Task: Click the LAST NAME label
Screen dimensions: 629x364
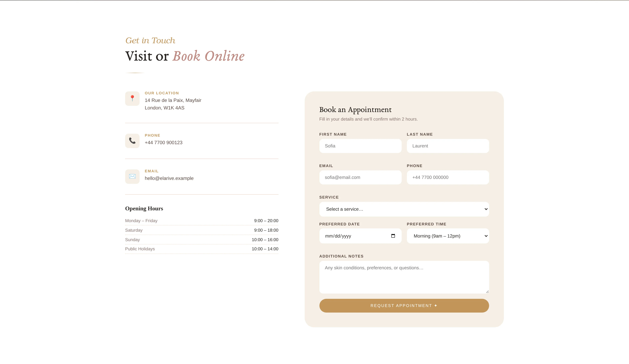Action: (x=420, y=134)
